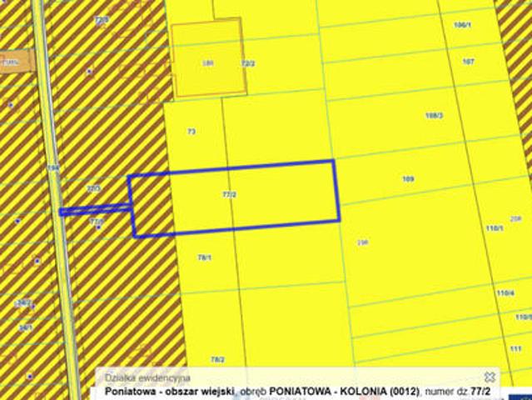
Task: Select parcel 73 on the map
Action: click(x=191, y=132)
